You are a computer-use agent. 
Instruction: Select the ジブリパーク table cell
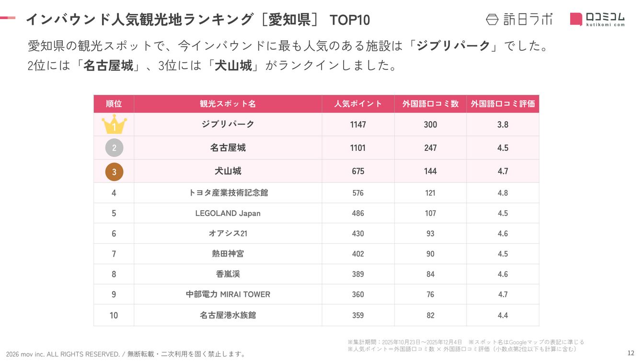coord(228,124)
